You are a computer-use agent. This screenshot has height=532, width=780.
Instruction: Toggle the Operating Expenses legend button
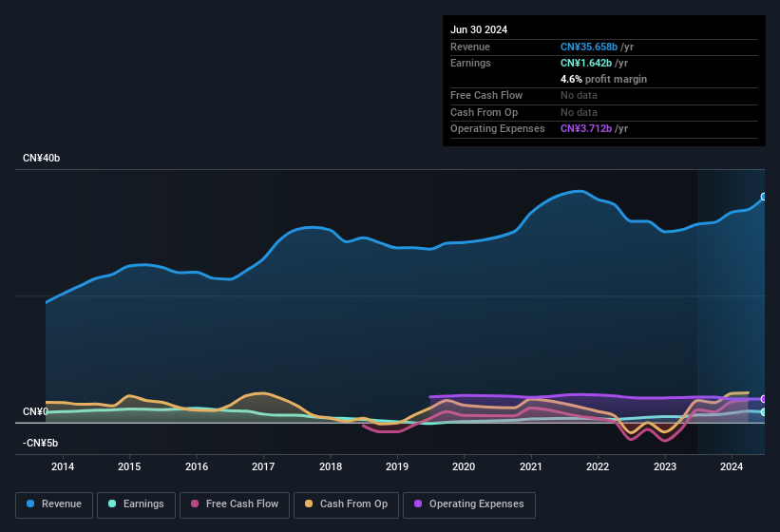469,504
